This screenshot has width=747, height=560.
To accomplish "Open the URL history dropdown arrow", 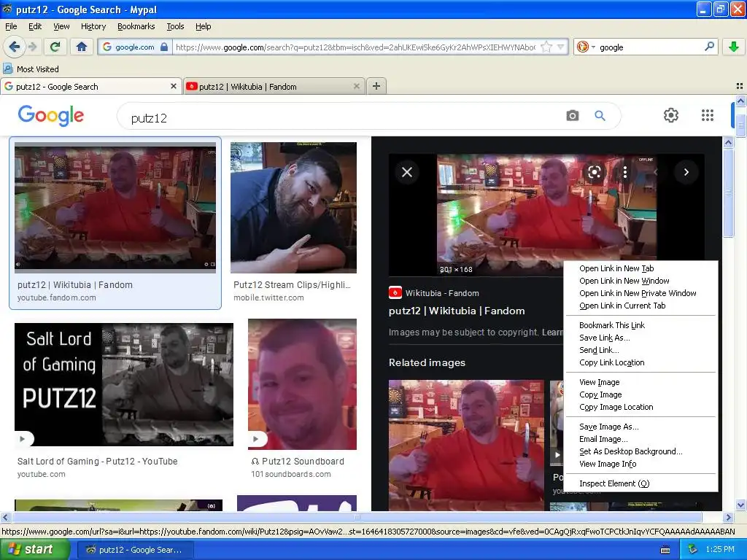I will pos(561,47).
